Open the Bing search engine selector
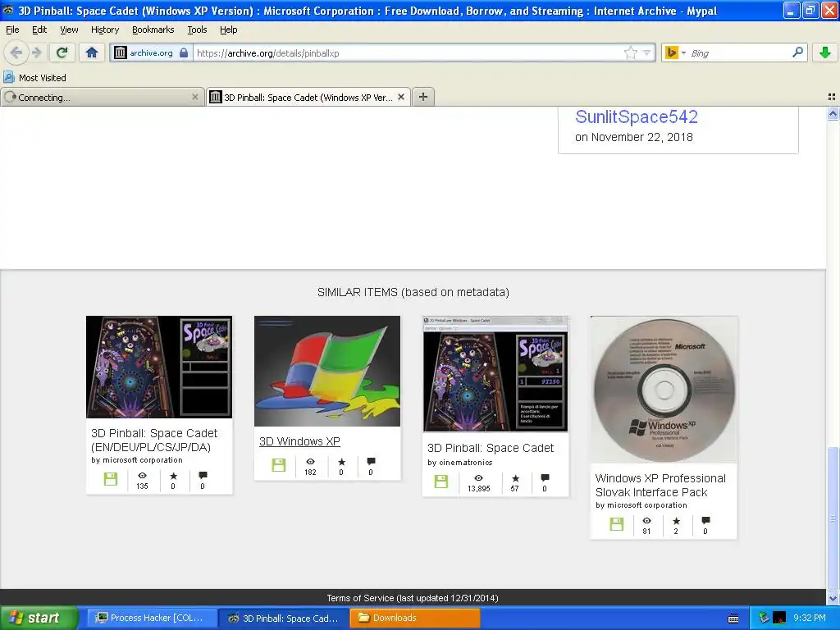 click(x=676, y=52)
